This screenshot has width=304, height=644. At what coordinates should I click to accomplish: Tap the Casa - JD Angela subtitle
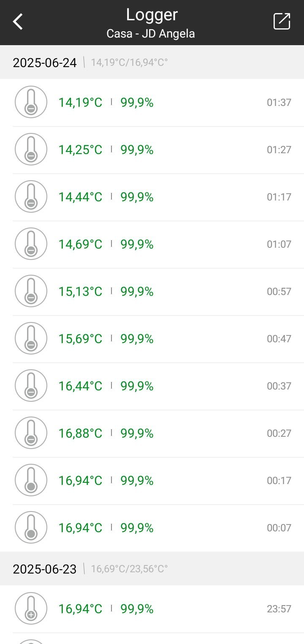click(151, 34)
